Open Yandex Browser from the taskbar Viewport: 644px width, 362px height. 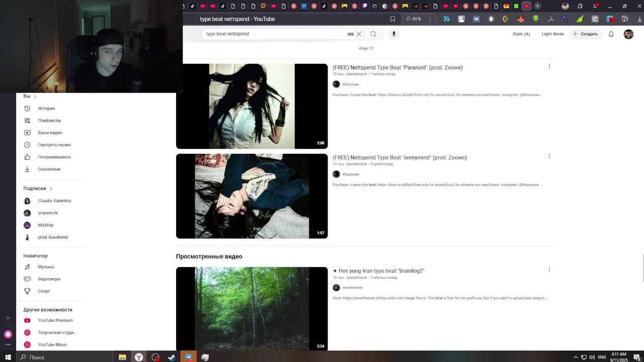point(139,357)
